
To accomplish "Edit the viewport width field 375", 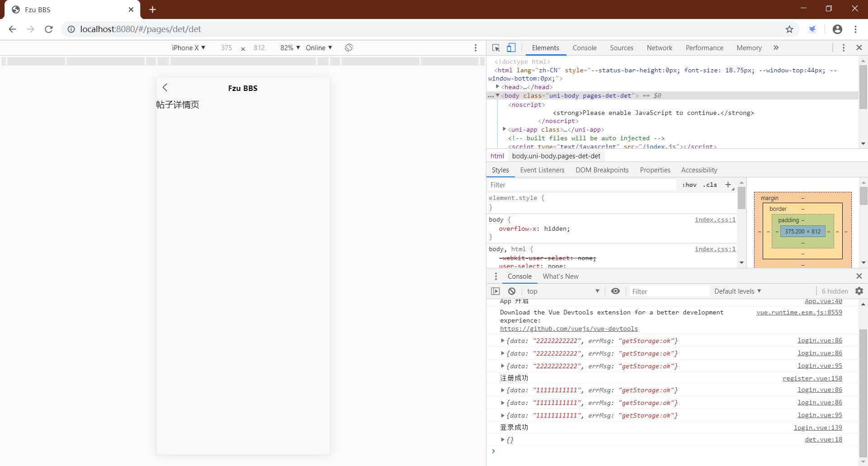I will [226, 48].
